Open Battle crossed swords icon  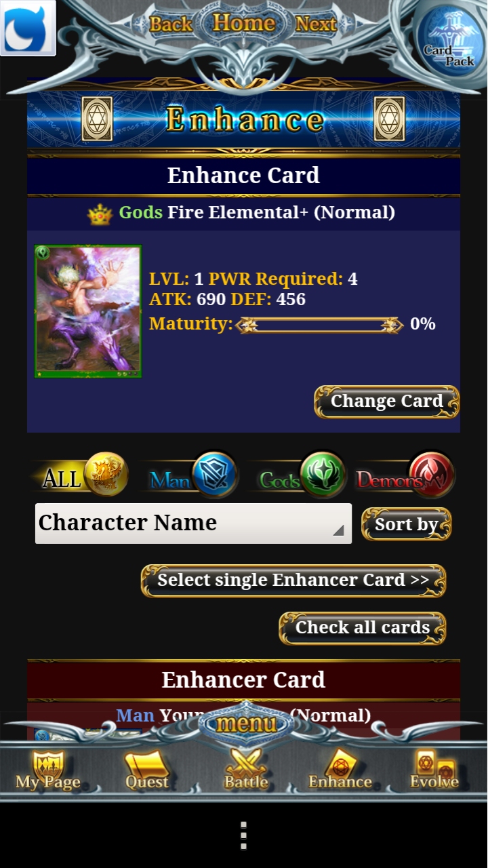[x=246, y=770]
